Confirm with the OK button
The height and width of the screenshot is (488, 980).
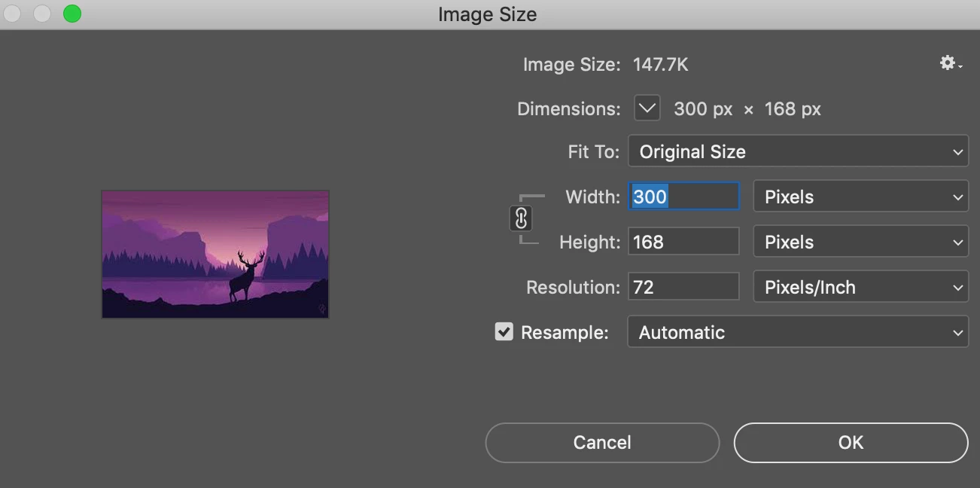851,442
